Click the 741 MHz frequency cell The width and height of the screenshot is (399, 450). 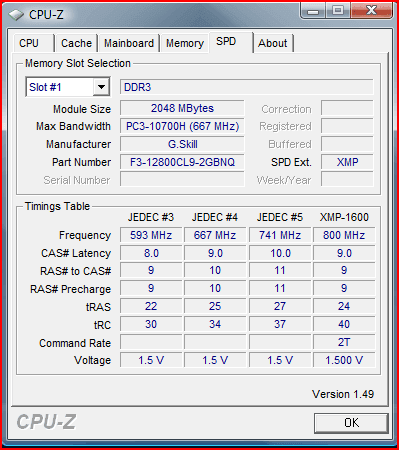tap(280, 235)
